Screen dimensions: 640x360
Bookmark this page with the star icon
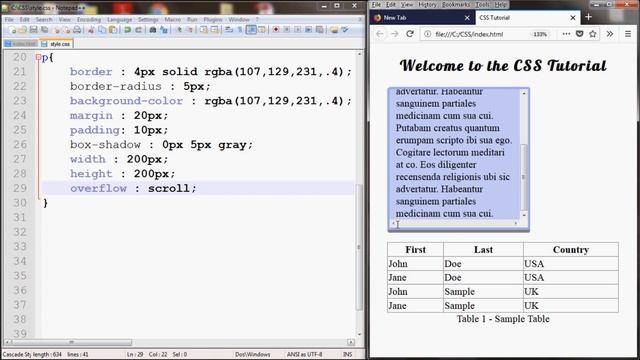point(593,34)
